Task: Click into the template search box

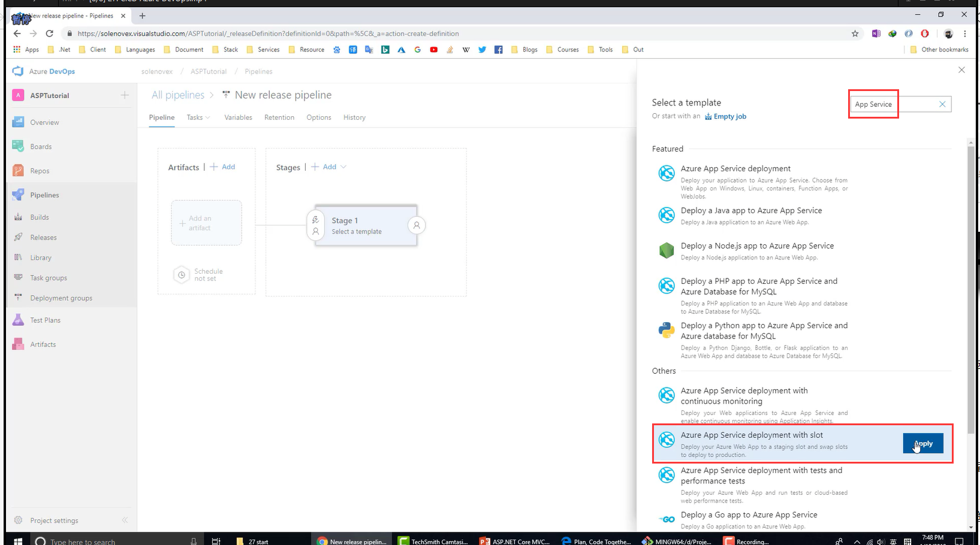Action: pos(900,104)
